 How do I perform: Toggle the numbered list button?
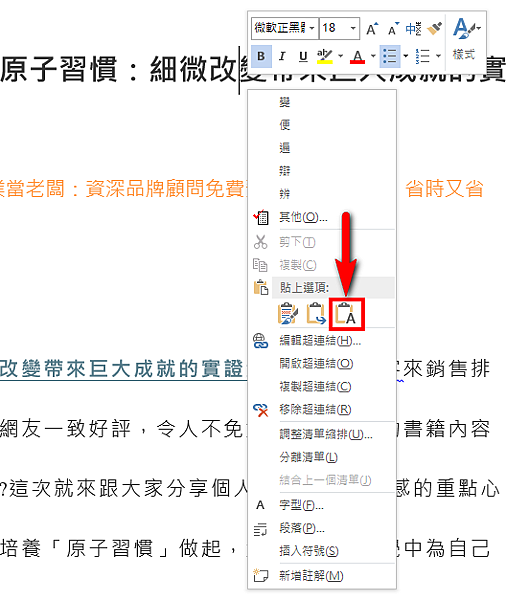[x=423, y=56]
